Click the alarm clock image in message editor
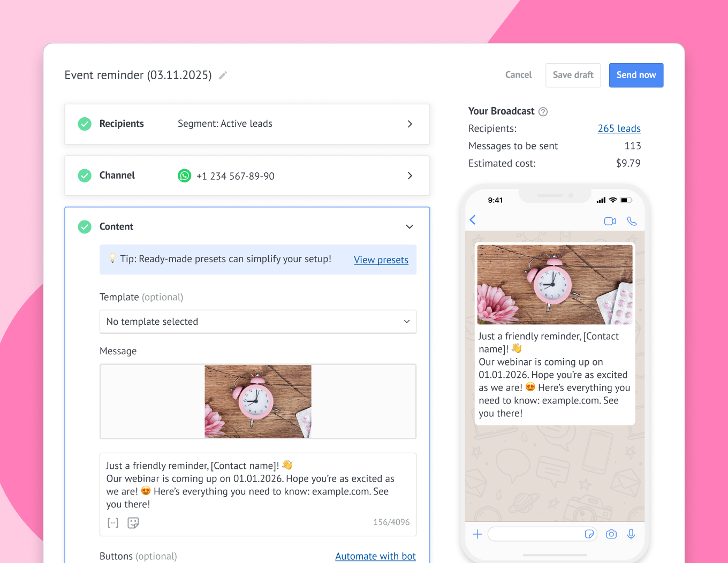Image resolution: width=728 pixels, height=563 pixels. [x=257, y=401]
